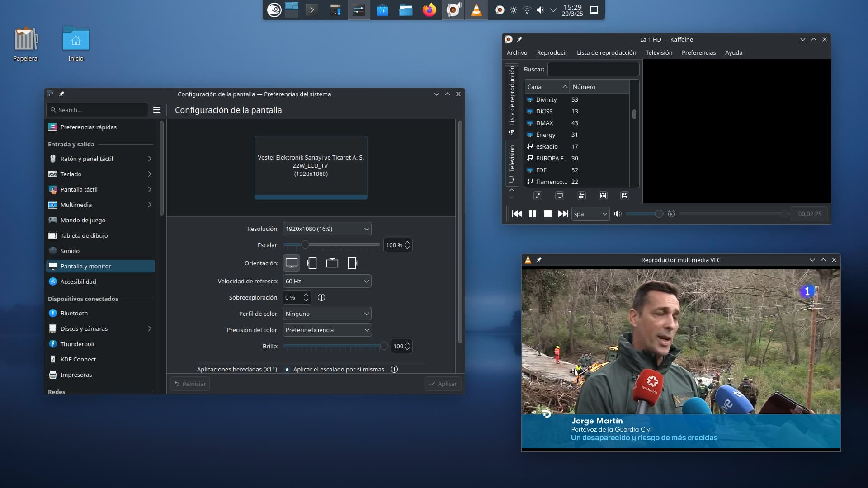Click the Overscan info icon
This screenshot has width=868, height=488.
tap(321, 297)
